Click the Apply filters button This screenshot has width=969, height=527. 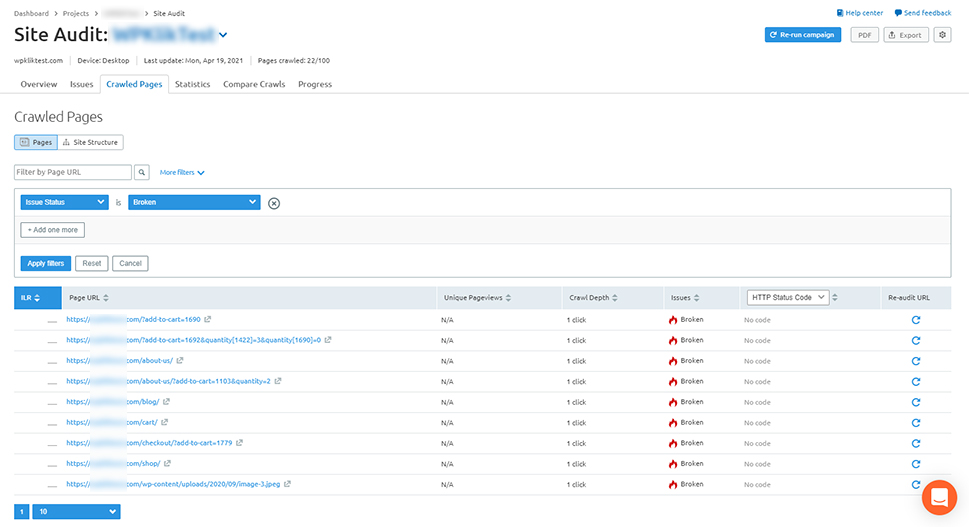click(x=45, y=264)
